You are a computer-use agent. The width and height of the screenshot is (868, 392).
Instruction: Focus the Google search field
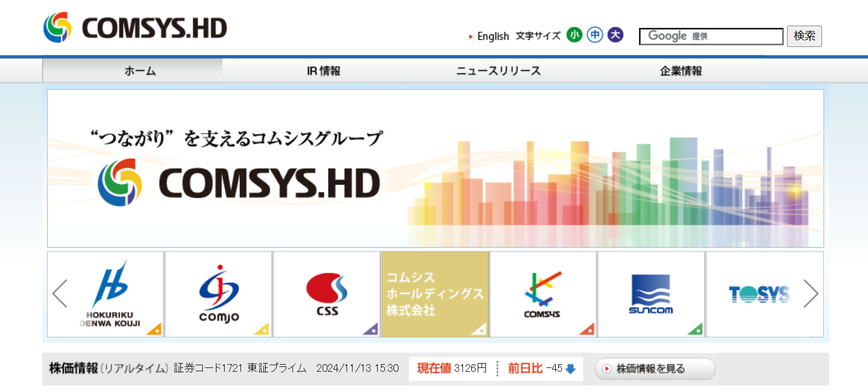coord(711,37)
